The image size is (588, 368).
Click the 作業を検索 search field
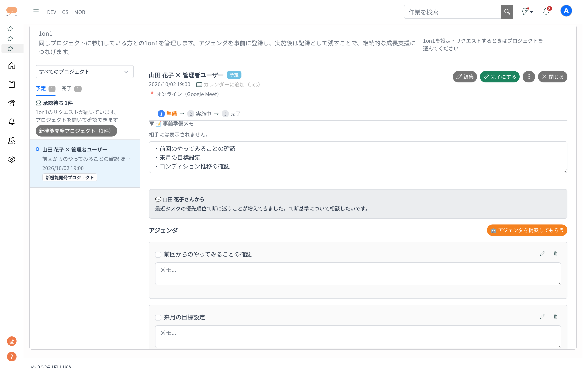[452, 12]
